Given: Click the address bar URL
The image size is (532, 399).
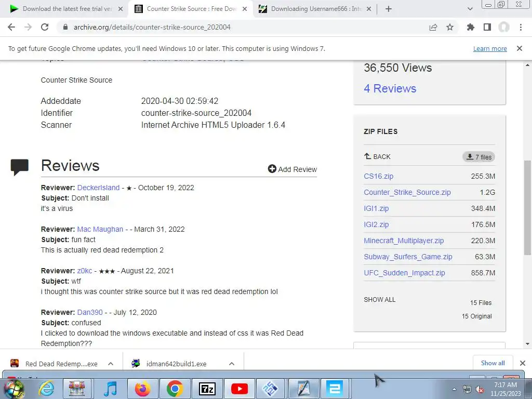Looking at the screenshot, I should click(x=152, y=27).
